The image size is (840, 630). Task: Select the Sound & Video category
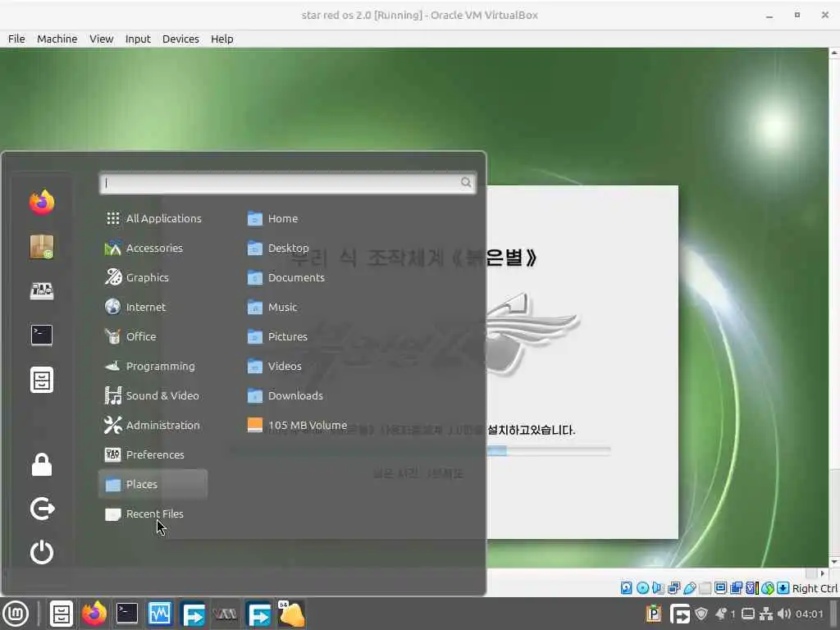153,396
